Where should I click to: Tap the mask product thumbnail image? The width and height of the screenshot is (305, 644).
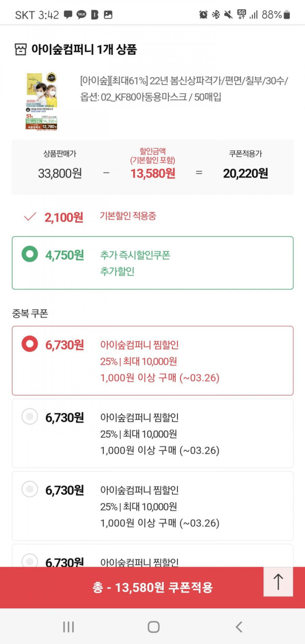pos(42,102)
